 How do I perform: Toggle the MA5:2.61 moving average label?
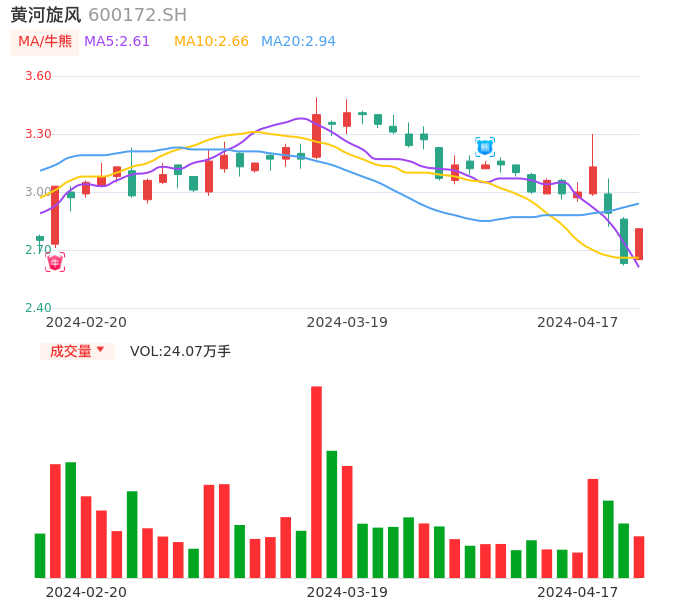[117, 41]
